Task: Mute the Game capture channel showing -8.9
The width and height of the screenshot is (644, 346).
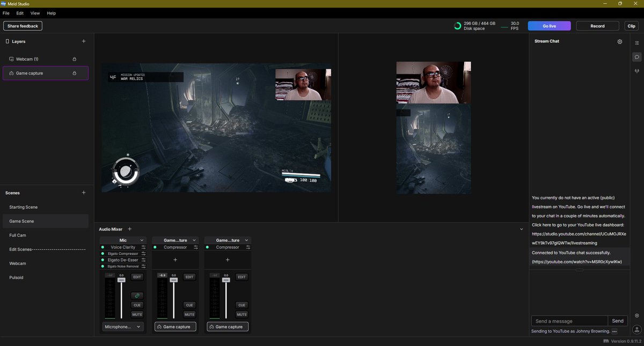Action: 189,314
